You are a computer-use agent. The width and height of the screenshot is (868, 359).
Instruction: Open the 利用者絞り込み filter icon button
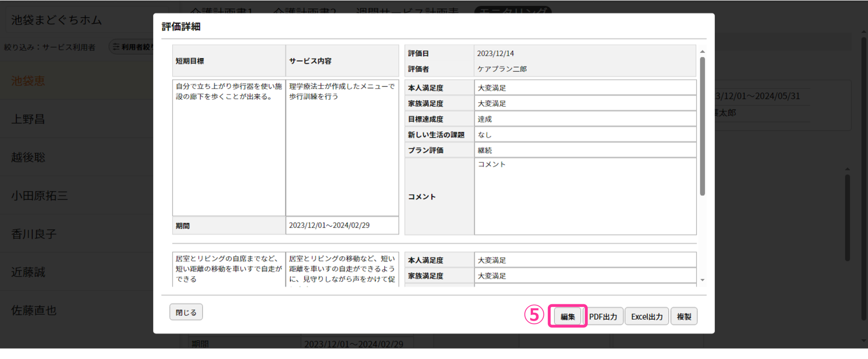(132, 47)
